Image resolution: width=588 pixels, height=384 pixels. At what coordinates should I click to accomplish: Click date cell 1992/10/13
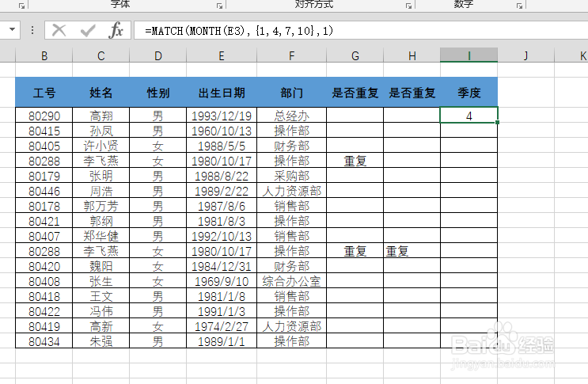click(222, 236)
